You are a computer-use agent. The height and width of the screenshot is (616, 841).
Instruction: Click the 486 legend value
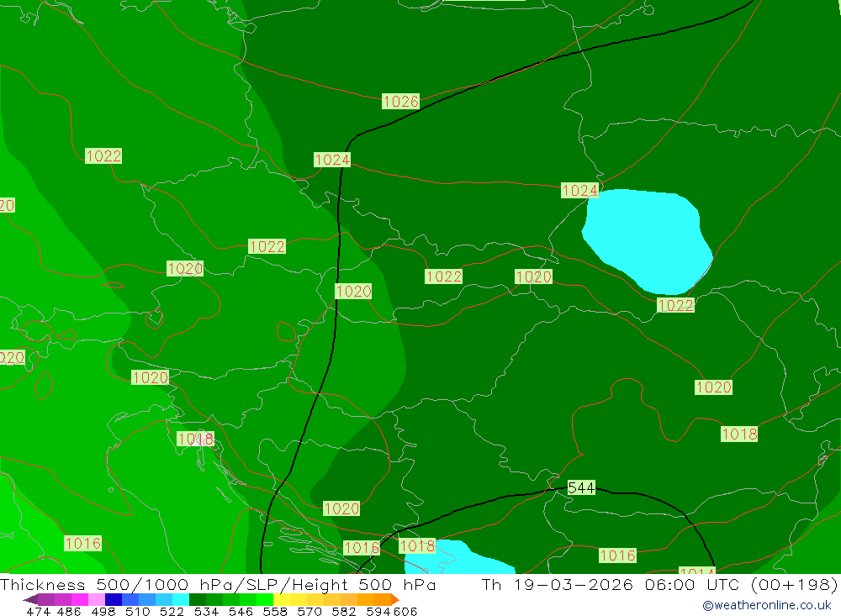point(68,611)
